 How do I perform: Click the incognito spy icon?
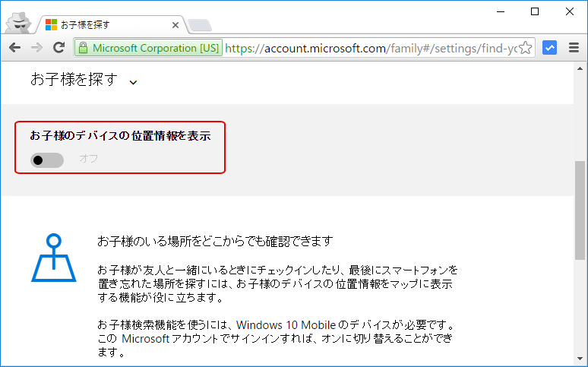click(18, 23)
